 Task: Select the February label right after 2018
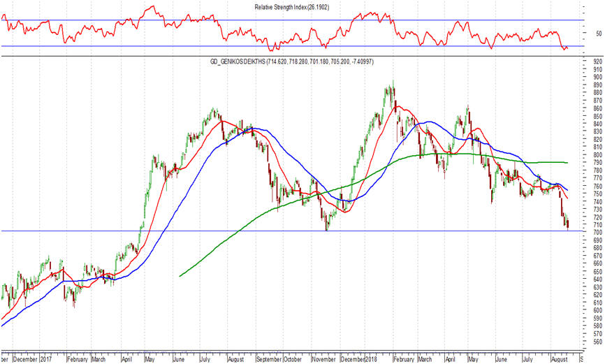[404, 359]
